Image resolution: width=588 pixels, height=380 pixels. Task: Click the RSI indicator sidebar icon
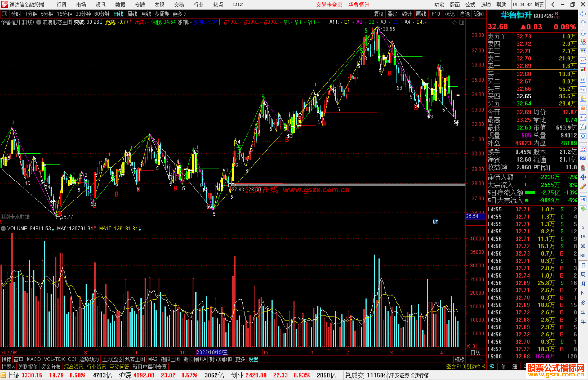[x=583, y=158]
